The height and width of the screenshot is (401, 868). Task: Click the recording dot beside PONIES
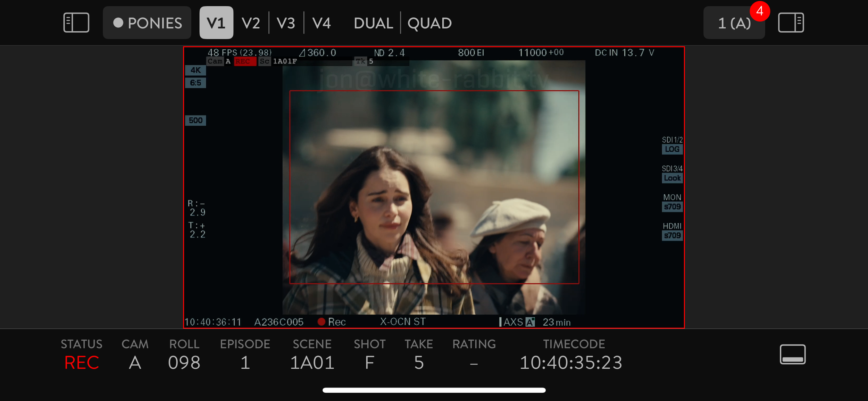click(x=118, y=23)
